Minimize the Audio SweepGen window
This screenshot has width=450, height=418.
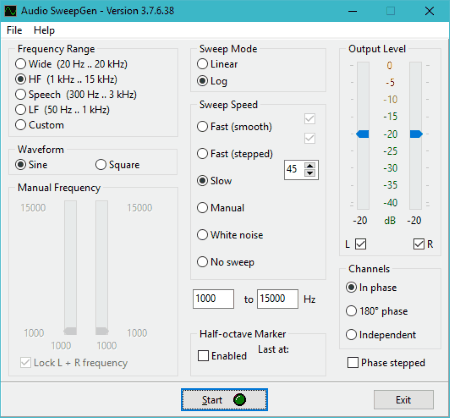coord(352,11)
